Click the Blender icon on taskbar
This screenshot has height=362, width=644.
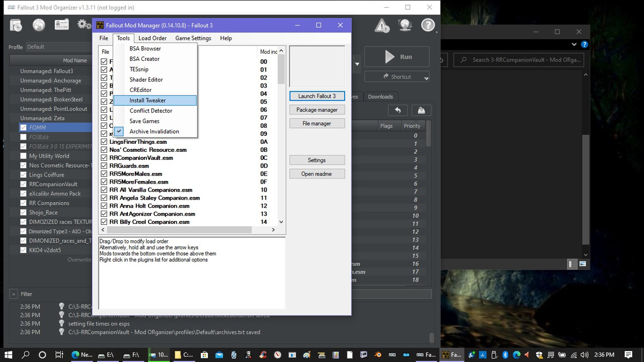click(378, 354)
